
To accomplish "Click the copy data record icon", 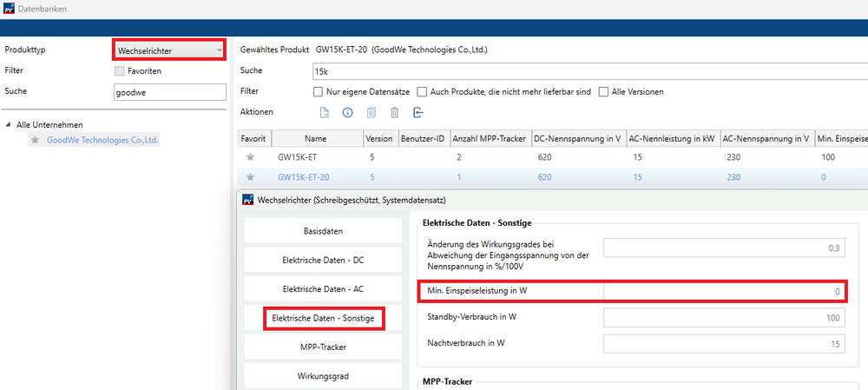I will (x=372, y=112).
